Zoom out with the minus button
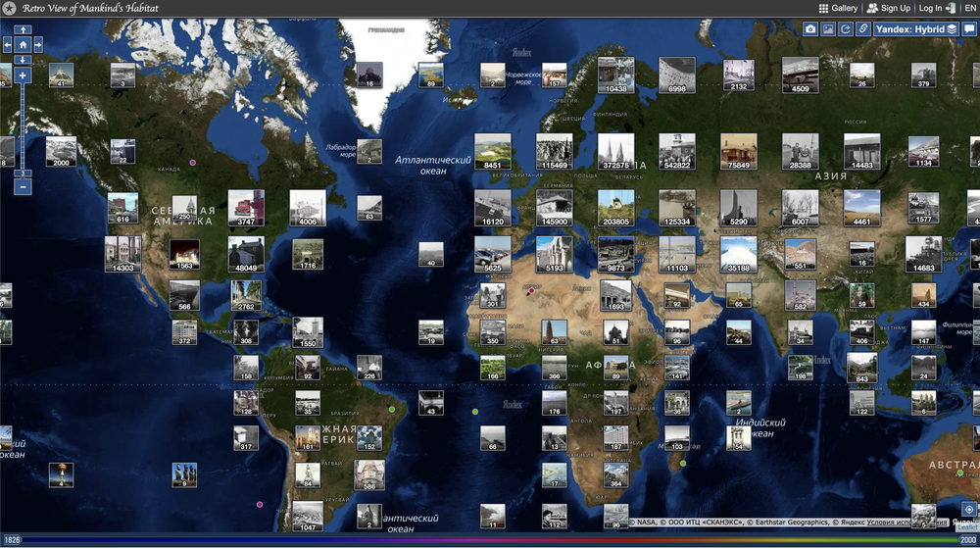Viewport: 980px width, 548px height. pos(23,186)
